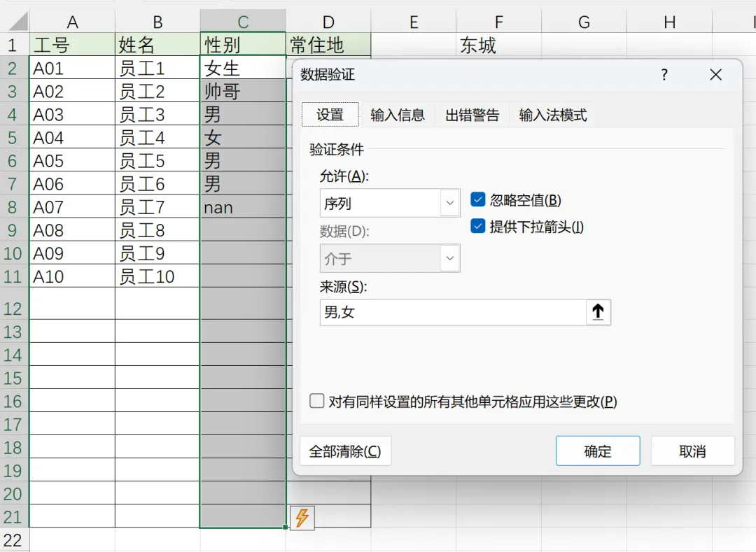The width and height of the screenshot is (756, 552).
Task: Click cell containing A05
Action: coord(72,160)
